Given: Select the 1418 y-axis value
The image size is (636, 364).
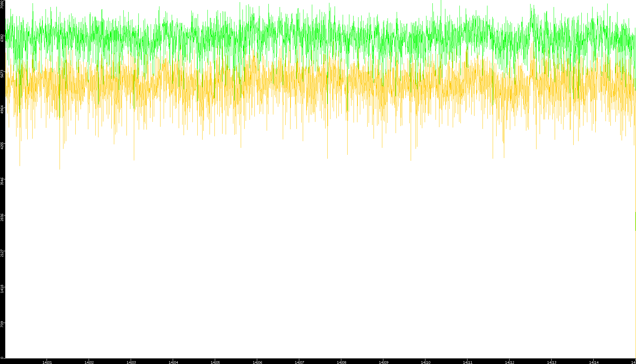Looking at the screenshot, I should click(x=2, y=289).
